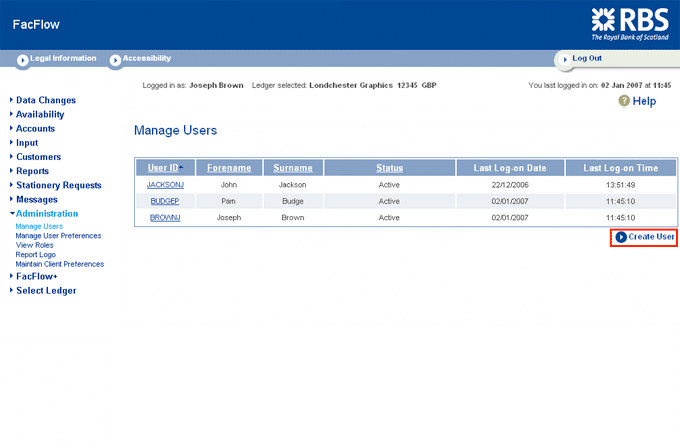Open the View Roles page

35,245
